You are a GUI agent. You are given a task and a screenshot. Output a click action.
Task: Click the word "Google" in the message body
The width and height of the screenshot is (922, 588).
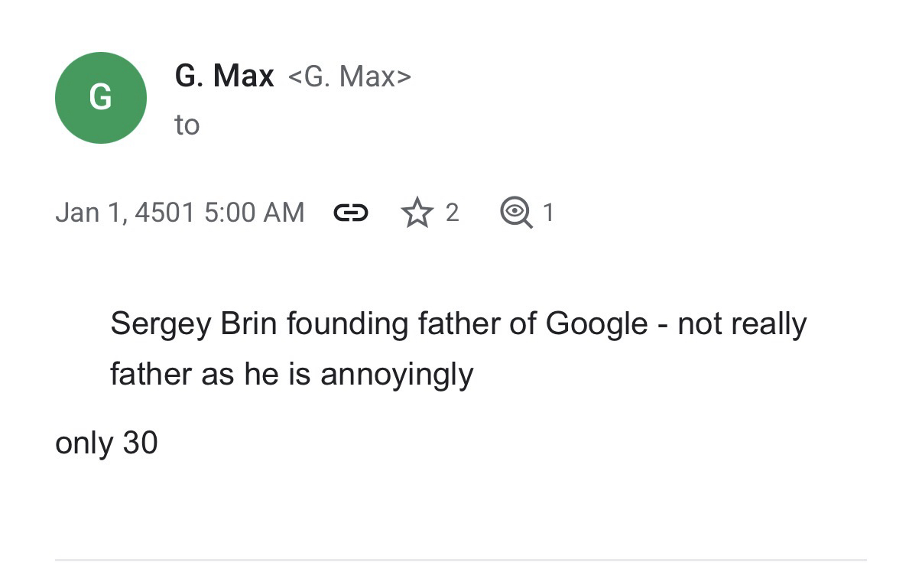[596, 324]
